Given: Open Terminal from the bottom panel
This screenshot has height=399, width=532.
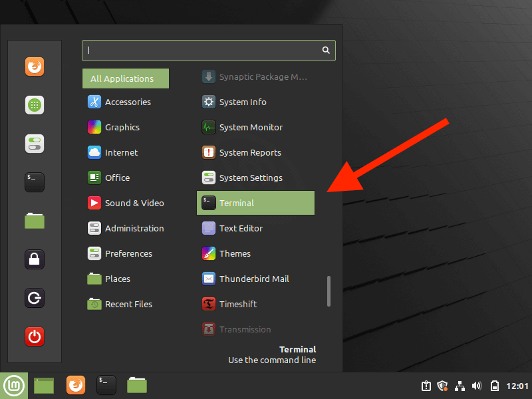Looking at the screenshot, I should coord(106,386).
